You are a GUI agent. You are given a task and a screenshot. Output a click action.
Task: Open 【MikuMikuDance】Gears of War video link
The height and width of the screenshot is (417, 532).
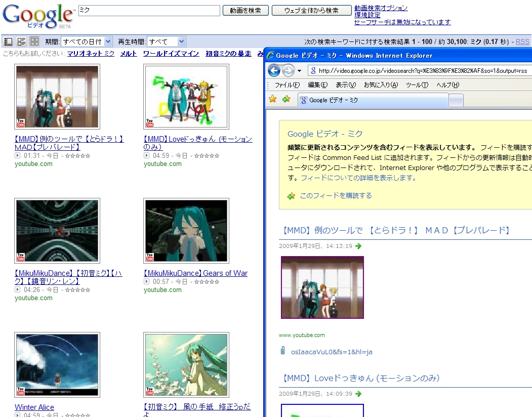coord(195,273)
